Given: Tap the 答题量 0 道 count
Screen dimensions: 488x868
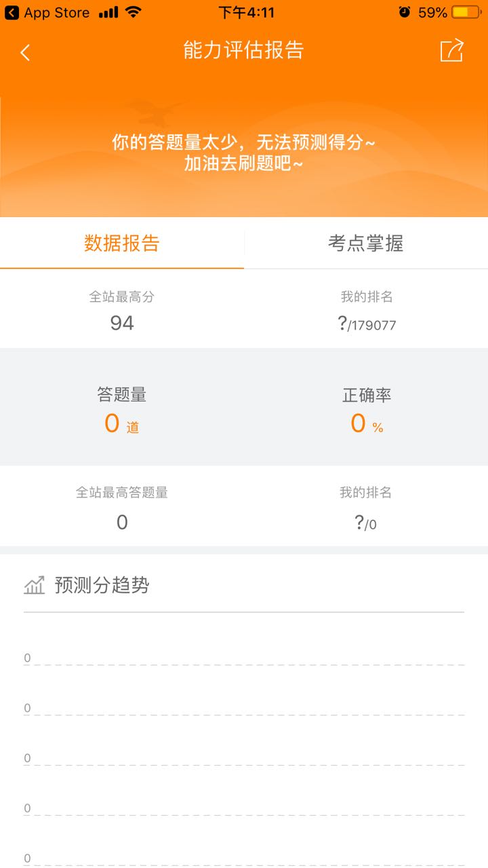Looking at the screenshot, I should 121,424.
